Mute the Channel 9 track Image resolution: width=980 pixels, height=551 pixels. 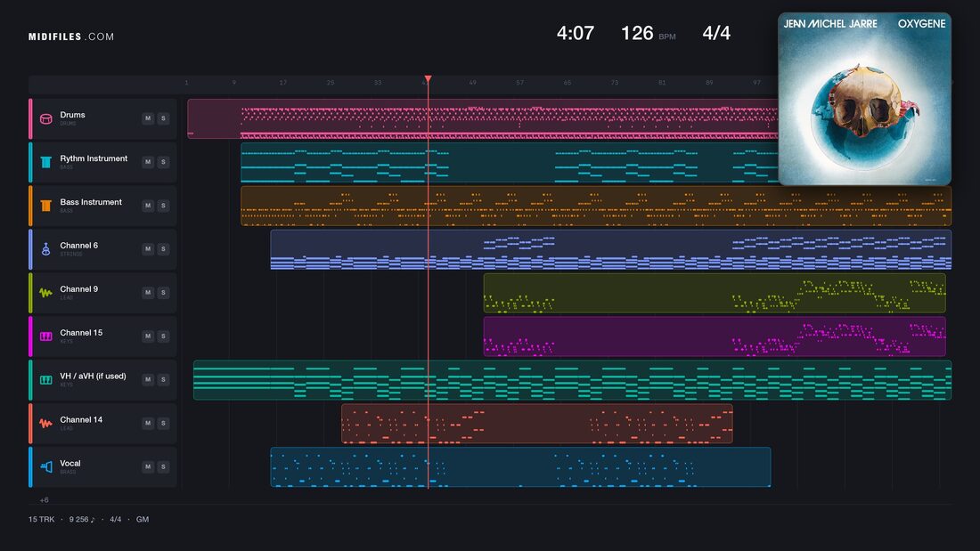(148, 292)
